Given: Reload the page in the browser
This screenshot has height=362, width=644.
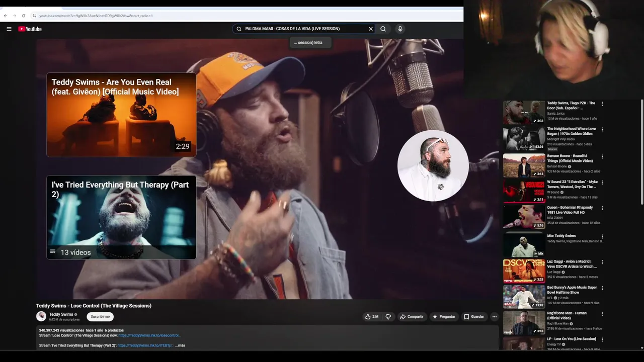Looking at the screenshot, I should point(24,16).
